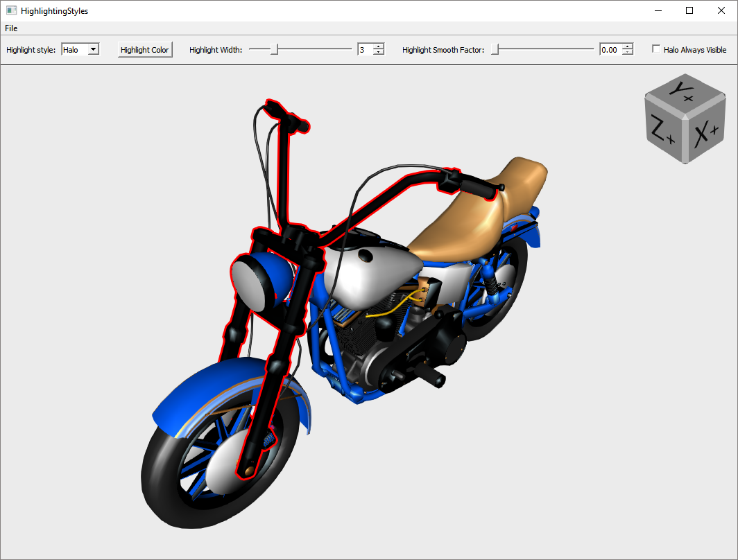Click the Highlight Smooth Factor value field
Image resolution: width=738 pixels, height=560 pixels.
pyautogui.click(x=609, y=49)
